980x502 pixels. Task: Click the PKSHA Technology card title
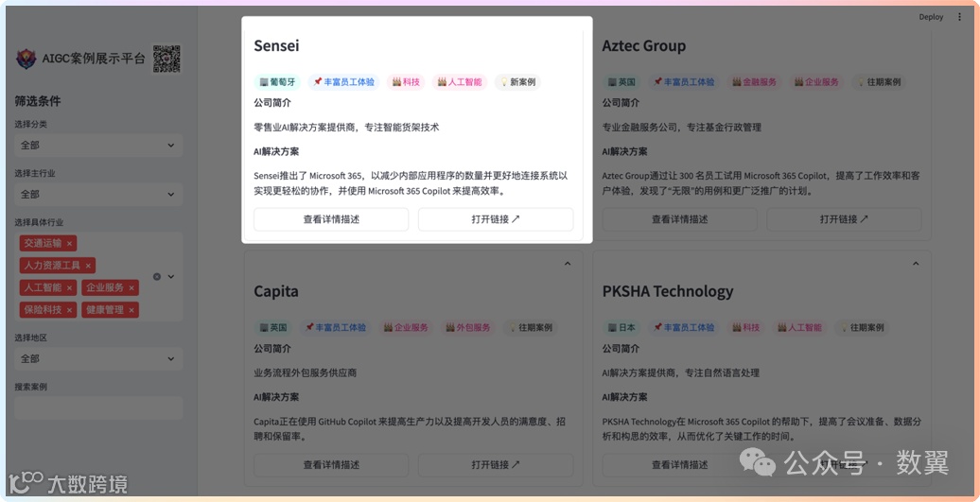point(668,291)
